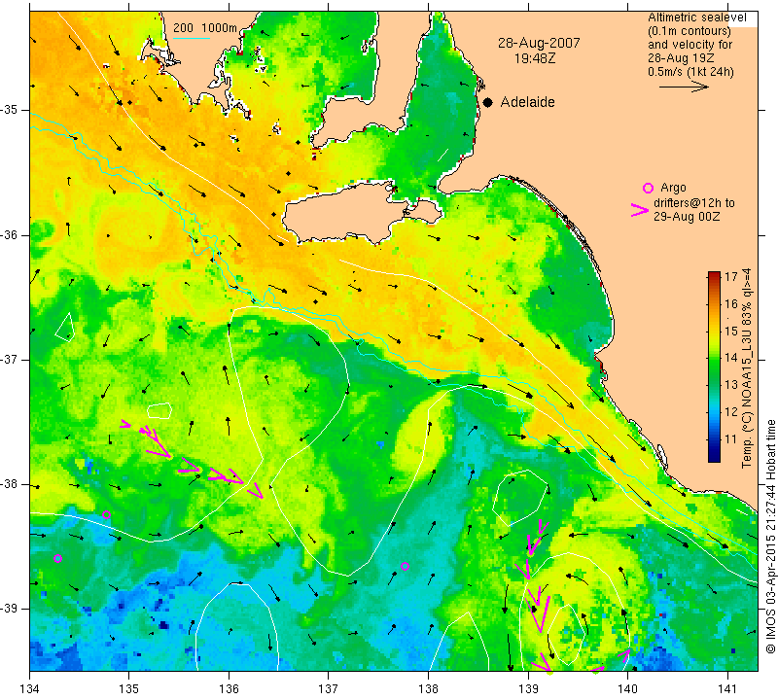Viewport: 778px width, 700px height.
Task: Click the 0.5m/s velocity scale arrow
Action: click(x=684, y=87)
